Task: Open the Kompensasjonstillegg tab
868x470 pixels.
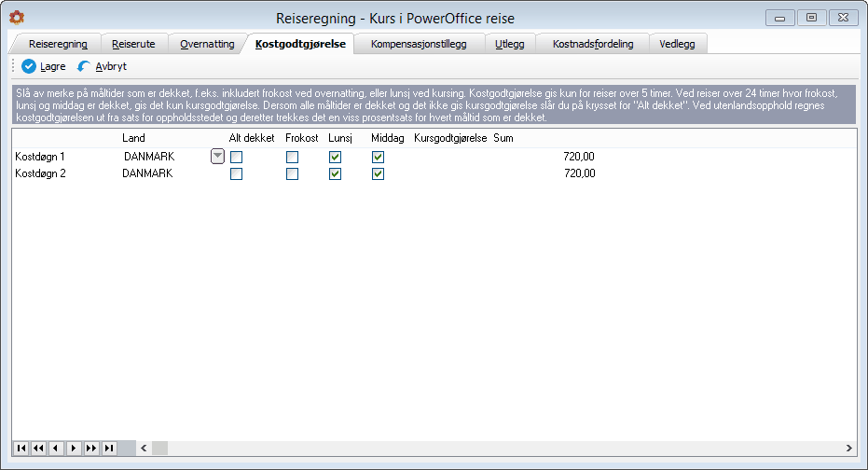Action: pyautogui.click(x=419, y=44)
